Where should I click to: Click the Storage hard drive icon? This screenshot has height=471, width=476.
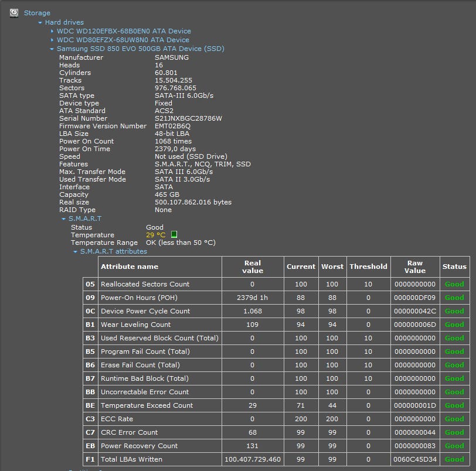click(x=13, y=13)
